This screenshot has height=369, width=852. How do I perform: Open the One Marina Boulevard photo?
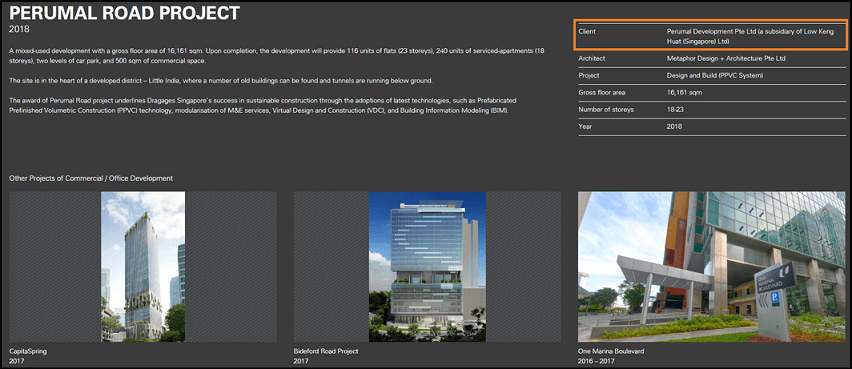pyautogui.click(x=711, y=266)
